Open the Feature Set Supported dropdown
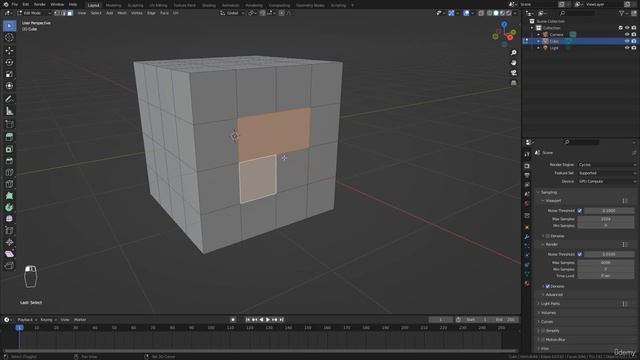The width and height of the screenshot is (640, 360). coord(607,173)
